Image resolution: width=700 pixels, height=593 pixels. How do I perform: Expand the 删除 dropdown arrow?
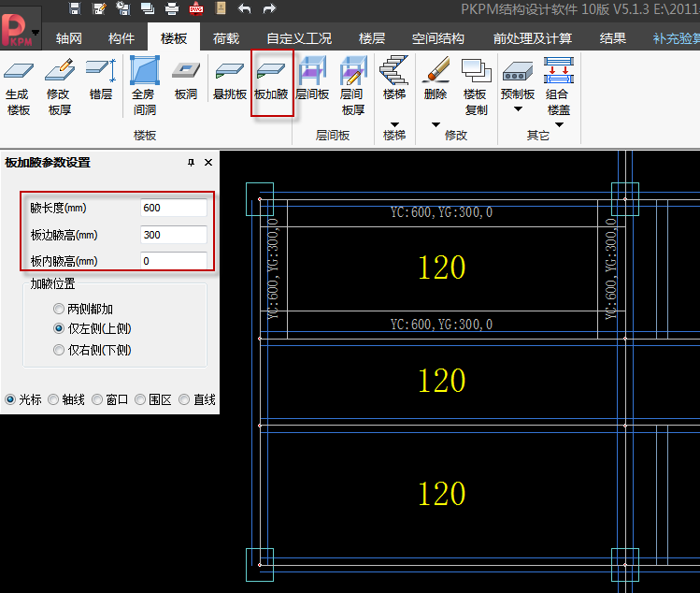pos(436,124)
